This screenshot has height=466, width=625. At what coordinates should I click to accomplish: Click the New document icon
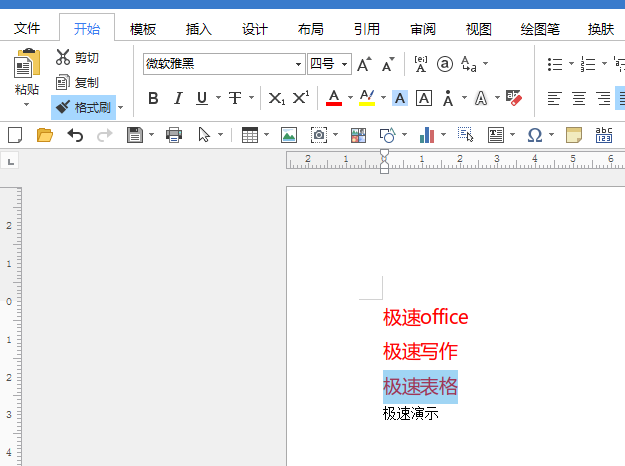pyautogui.click(x=15, y=135)
